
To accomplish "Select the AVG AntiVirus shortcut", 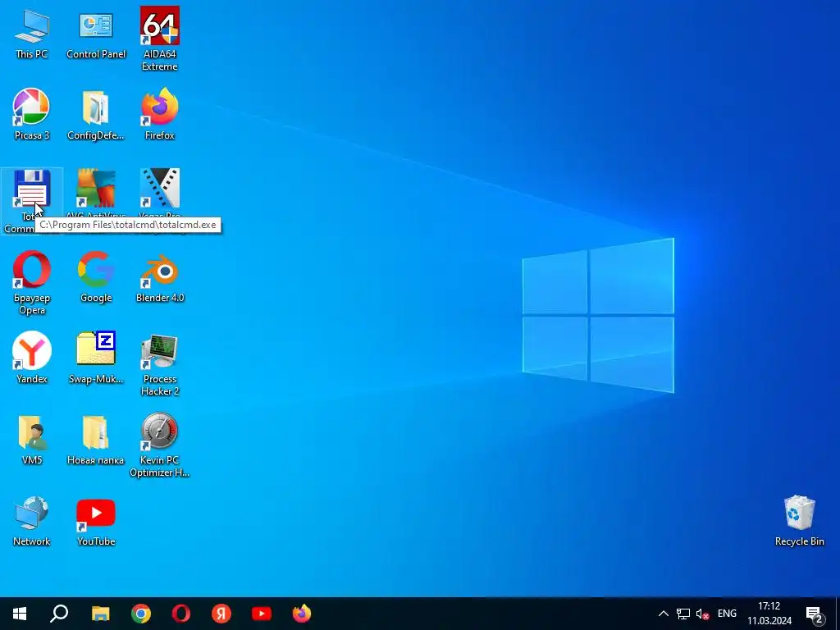I will coord(96,188).
